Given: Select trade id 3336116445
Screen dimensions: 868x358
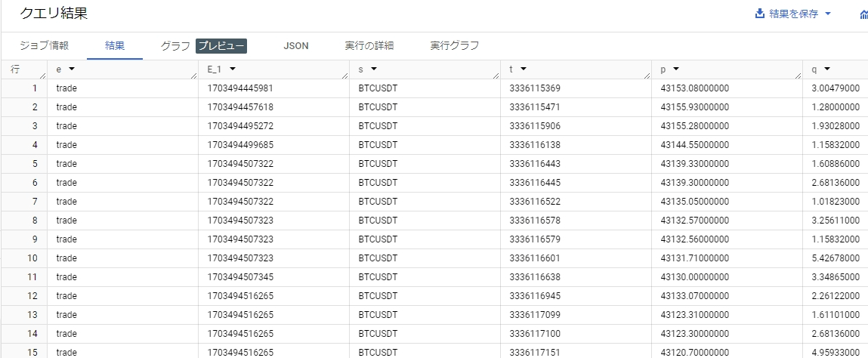Looking at the screenshot, I should click(535, 182).
